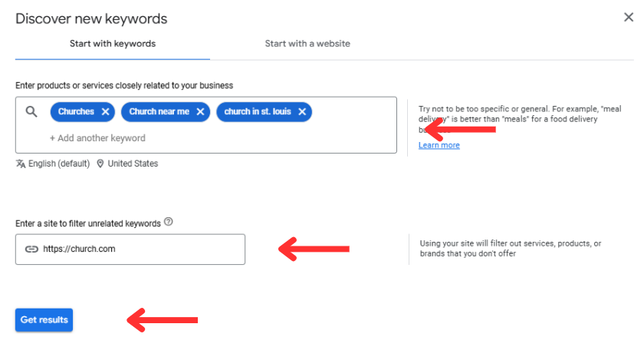Open help icon for site filter
This screenshot has width=644, height=337.
(x=169, y=222)
